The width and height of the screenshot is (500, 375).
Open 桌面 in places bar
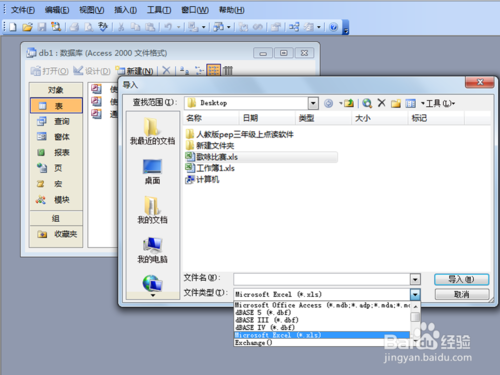(x=152, y=172)
